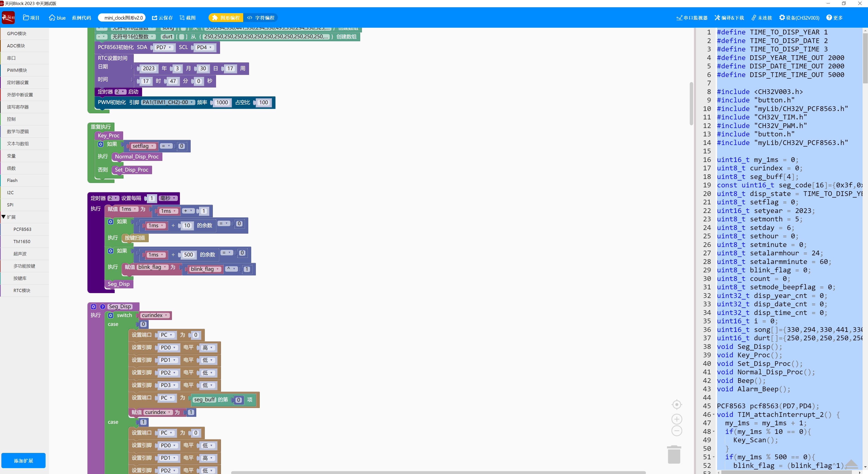Click PWM frequency 1000 field
868x474 pixels.
coord(222,102)
